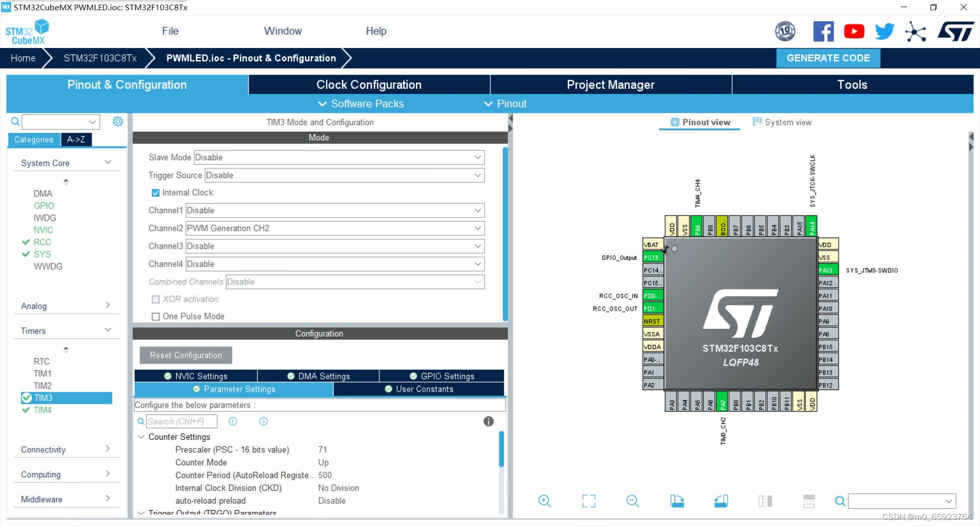The height and width of the screenshot is (526, 980).
Task: Click the PA13 pin on the chip
Action: (828, 270)
